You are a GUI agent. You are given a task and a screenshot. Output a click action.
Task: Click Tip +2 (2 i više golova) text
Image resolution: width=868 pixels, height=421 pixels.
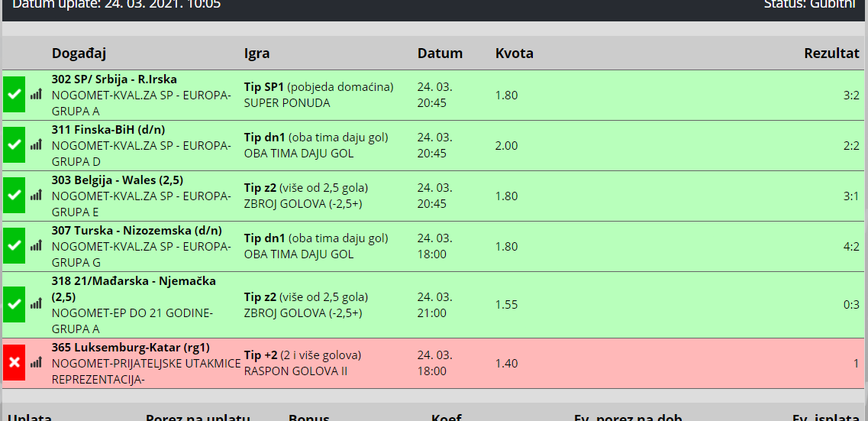302,355
